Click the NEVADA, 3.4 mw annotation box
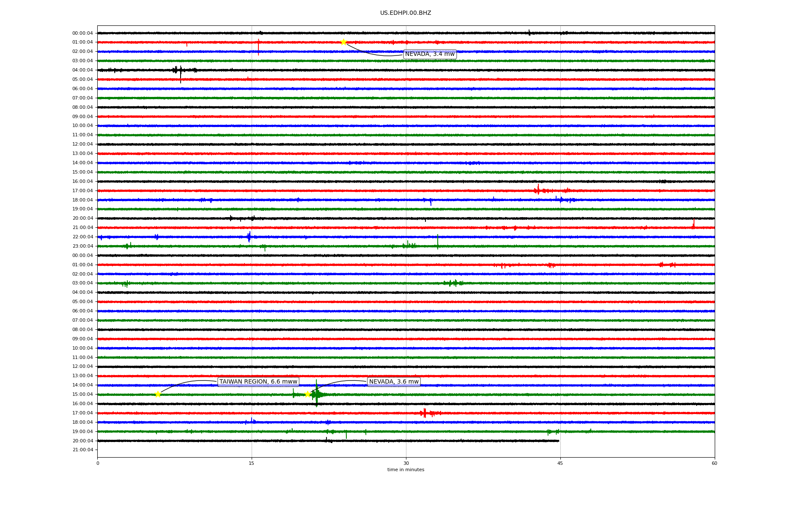The image size is (812, 508). pos(430,54)
